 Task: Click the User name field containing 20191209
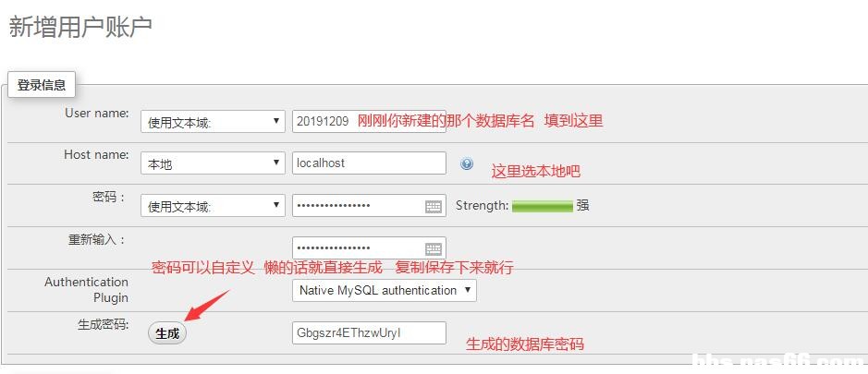324,121
